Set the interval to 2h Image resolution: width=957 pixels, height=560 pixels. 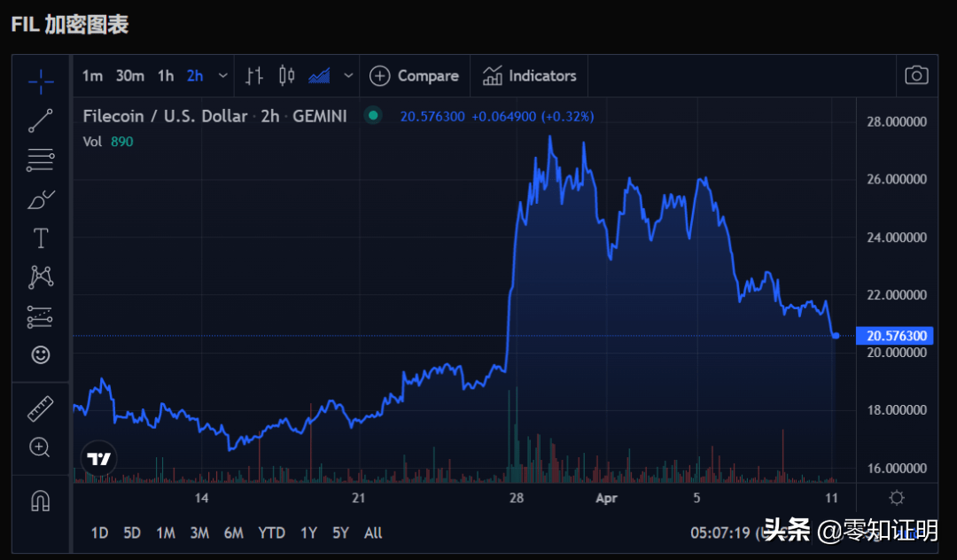[x=195, y=75]
